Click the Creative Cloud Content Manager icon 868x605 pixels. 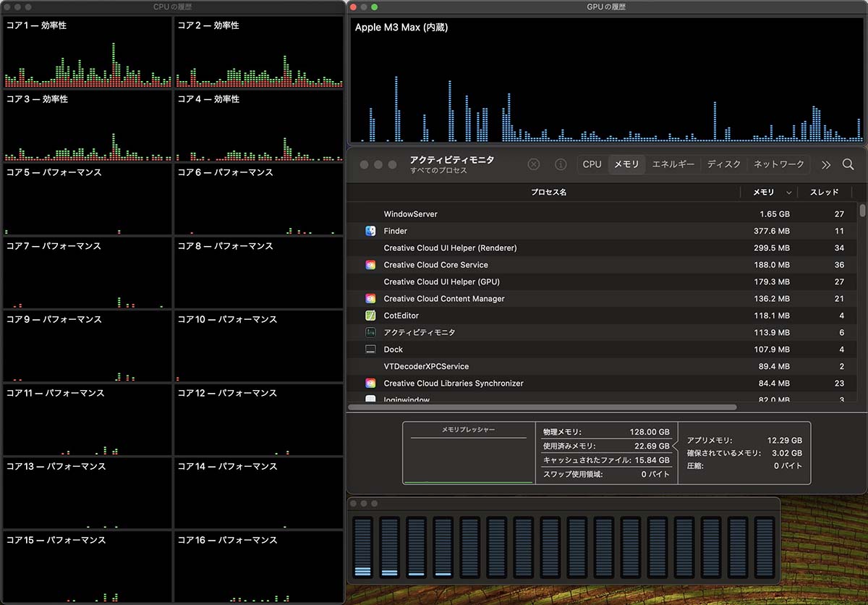[370, 299]
